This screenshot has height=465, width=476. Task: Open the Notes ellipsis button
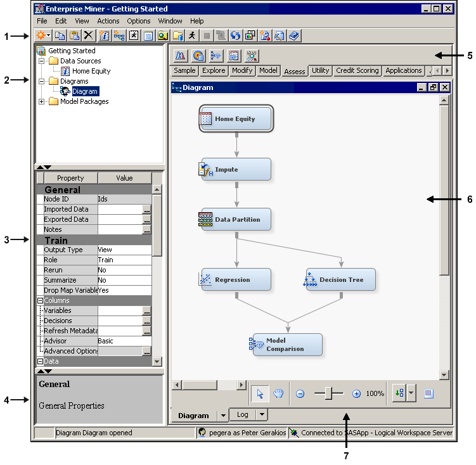point(146,229)
